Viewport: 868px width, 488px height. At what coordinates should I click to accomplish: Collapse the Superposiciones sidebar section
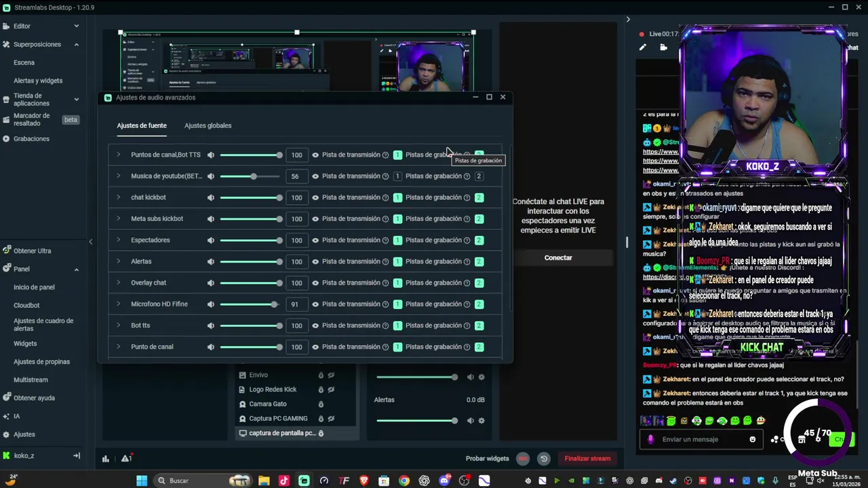[76, 45]
